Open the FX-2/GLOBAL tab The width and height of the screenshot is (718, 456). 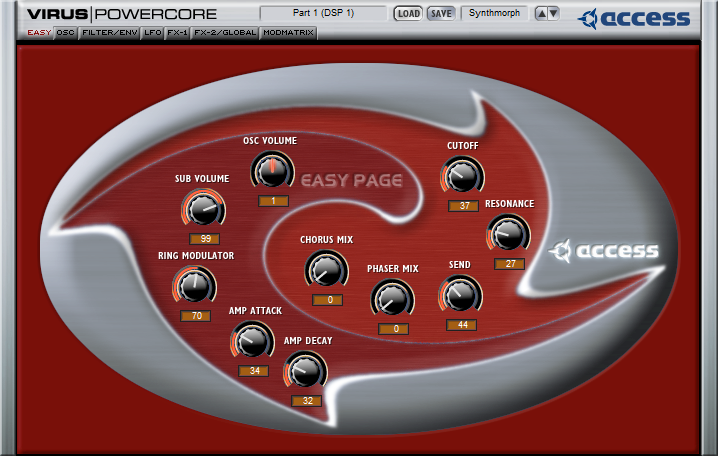(225, 33)
